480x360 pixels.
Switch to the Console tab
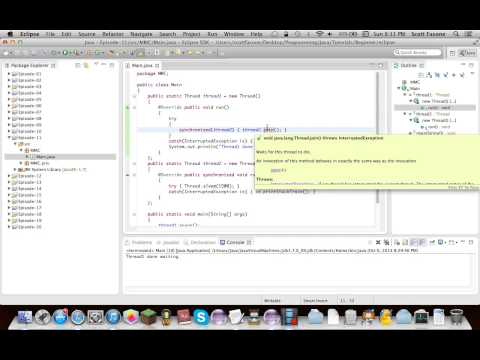click(235, 242)
